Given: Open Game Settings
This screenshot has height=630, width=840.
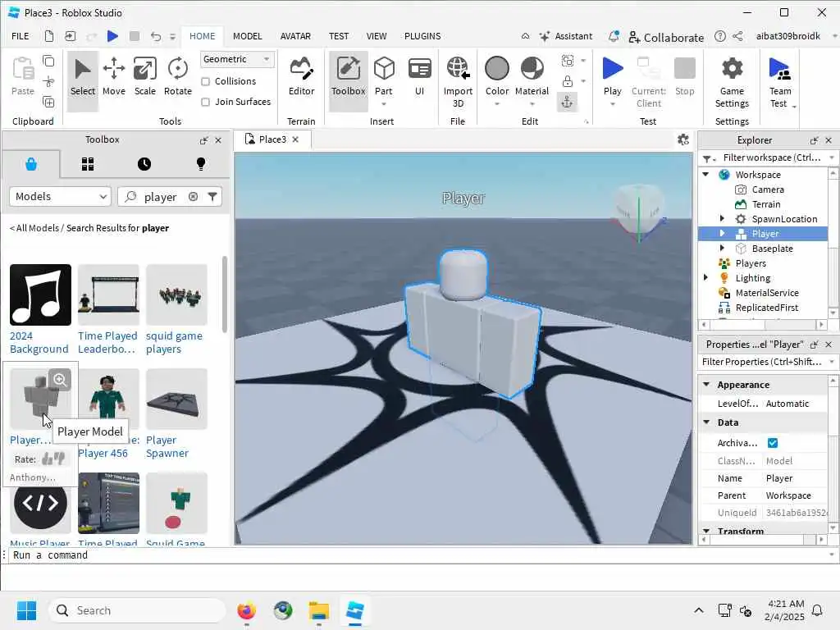Looking at the screenshot, I should pos(732,82).
